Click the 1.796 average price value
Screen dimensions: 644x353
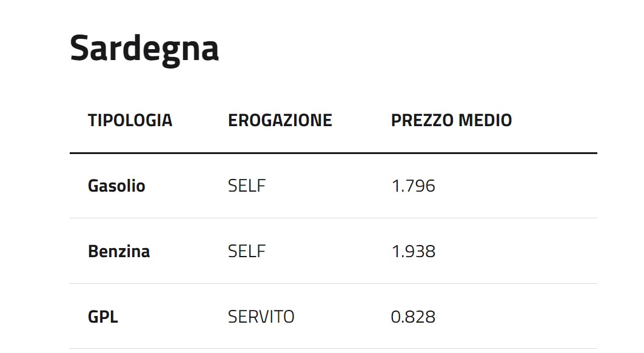(x=413, y=186)
